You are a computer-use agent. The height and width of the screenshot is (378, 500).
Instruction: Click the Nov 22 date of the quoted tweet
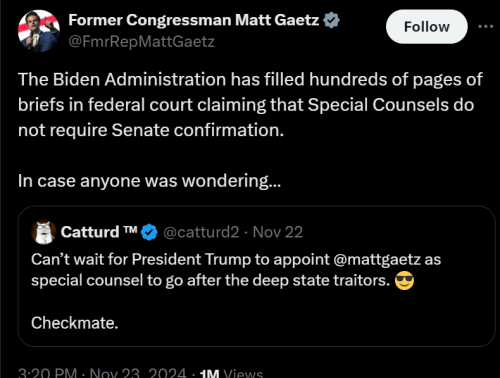point(278,232)
